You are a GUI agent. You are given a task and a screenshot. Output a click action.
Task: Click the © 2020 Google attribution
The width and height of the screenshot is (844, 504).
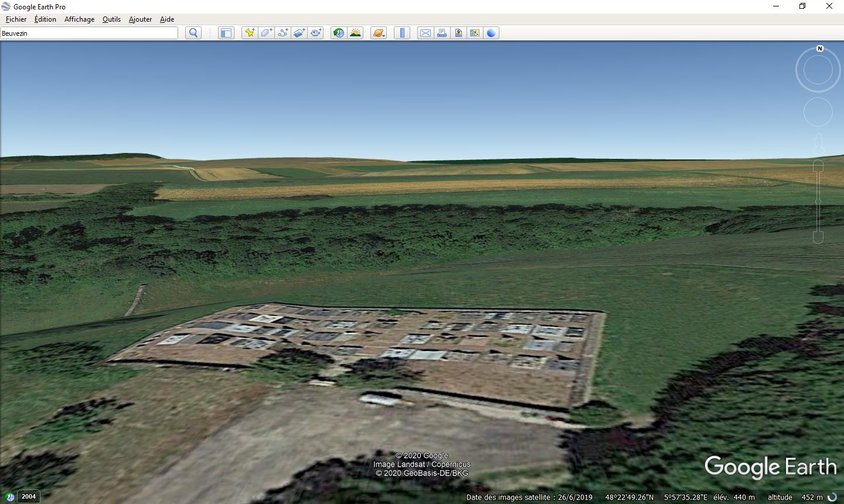coord(421,455)
